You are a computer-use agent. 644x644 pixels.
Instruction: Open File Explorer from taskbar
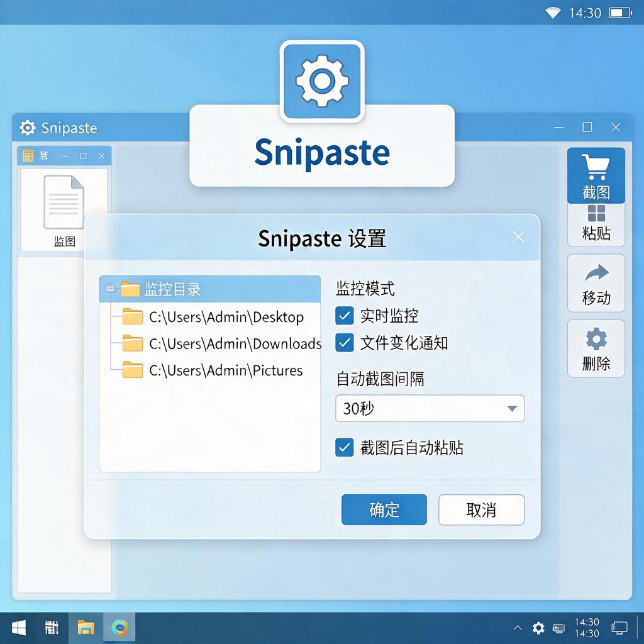(86, 628)
